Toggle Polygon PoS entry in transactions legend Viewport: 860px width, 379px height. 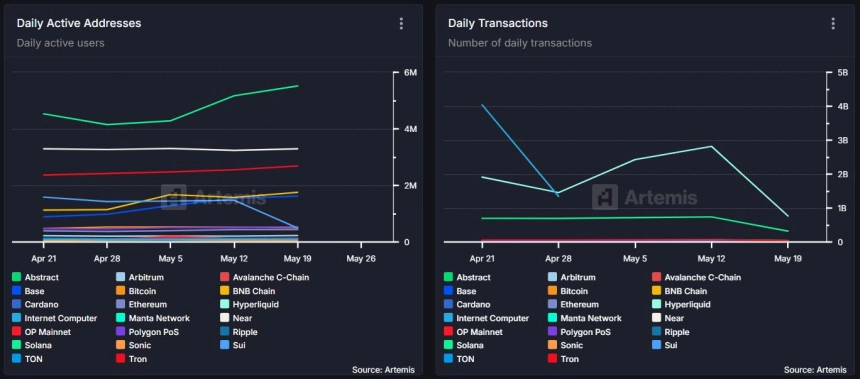[579, 332]
